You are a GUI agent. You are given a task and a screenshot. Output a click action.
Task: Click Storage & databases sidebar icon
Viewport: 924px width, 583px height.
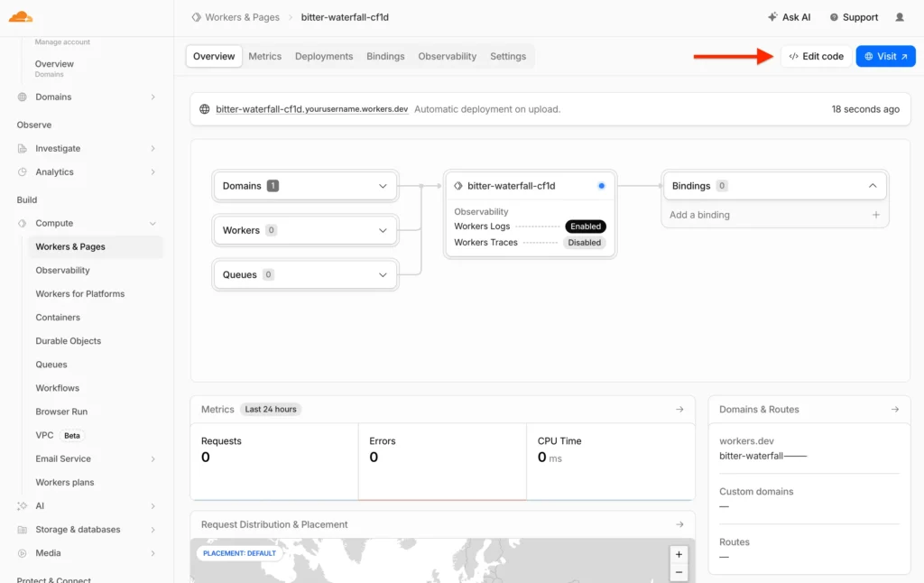(x=23, y=530)
